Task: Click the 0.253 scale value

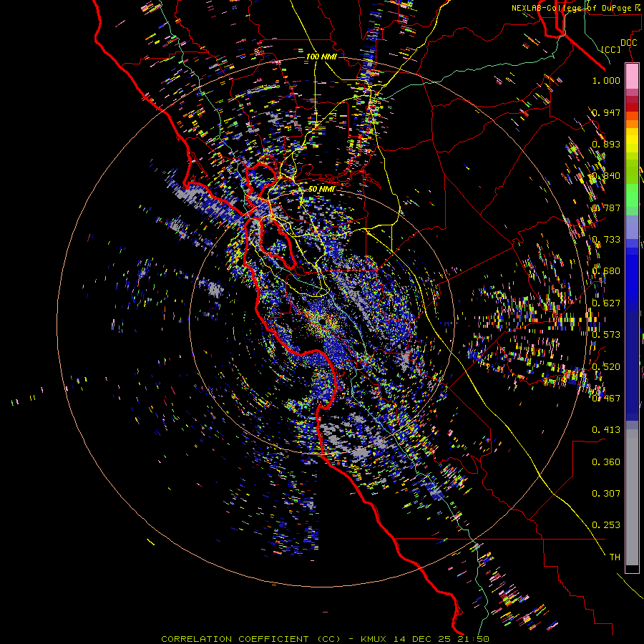Action: tap(606, 525)
